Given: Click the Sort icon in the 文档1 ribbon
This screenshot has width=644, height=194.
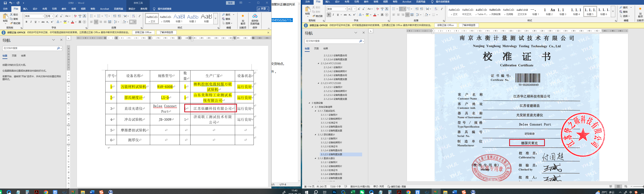Looking at the screenshot, I should pyautogui.click(x=134, y=16).
